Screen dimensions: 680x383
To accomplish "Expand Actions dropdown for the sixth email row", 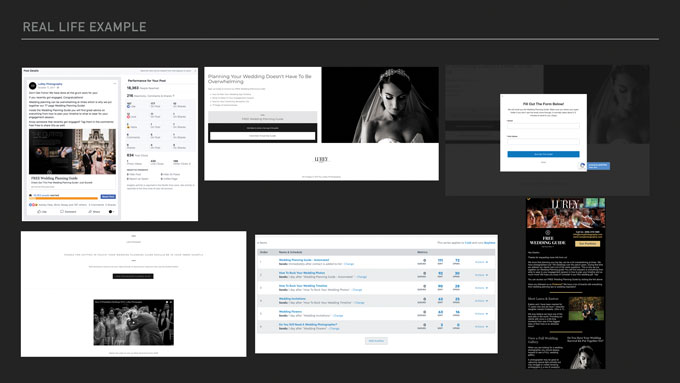I will [x=481, y=327].
